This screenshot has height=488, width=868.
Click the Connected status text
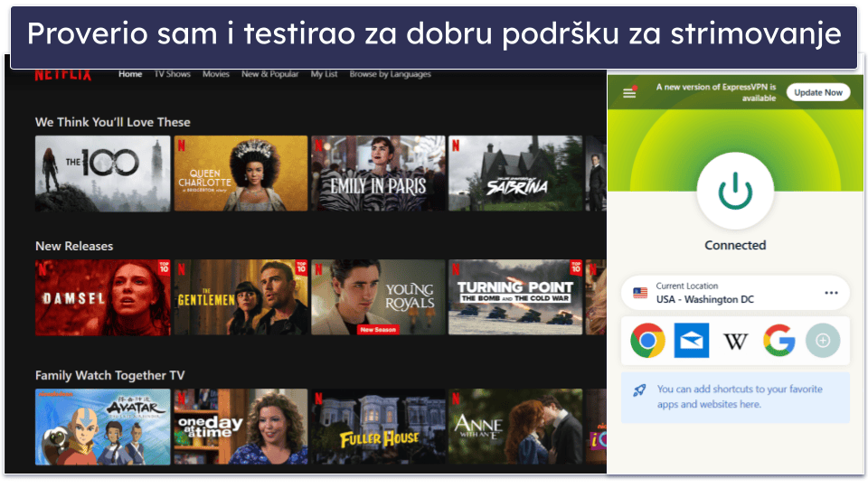[735, 245]
